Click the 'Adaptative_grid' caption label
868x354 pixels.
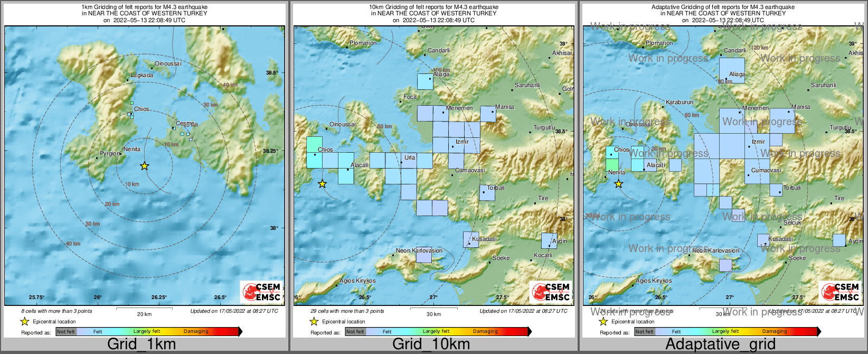coord(720,344)
